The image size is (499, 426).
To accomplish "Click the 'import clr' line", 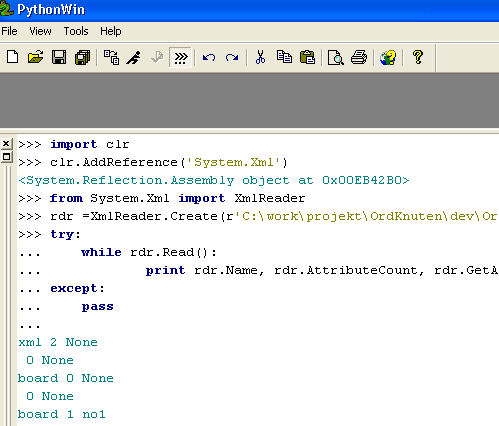I will coord(73,144).
